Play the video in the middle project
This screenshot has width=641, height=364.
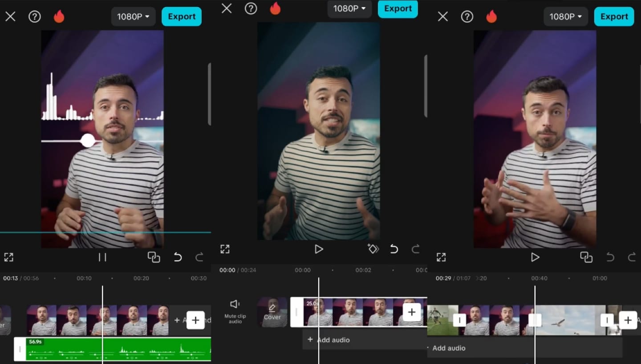coord(319,249)
